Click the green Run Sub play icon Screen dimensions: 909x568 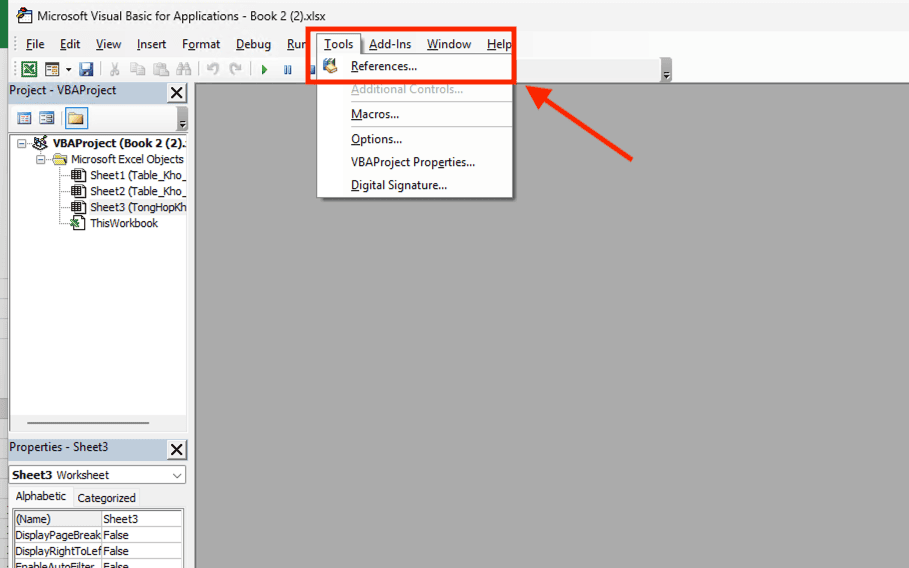[264, 70]
